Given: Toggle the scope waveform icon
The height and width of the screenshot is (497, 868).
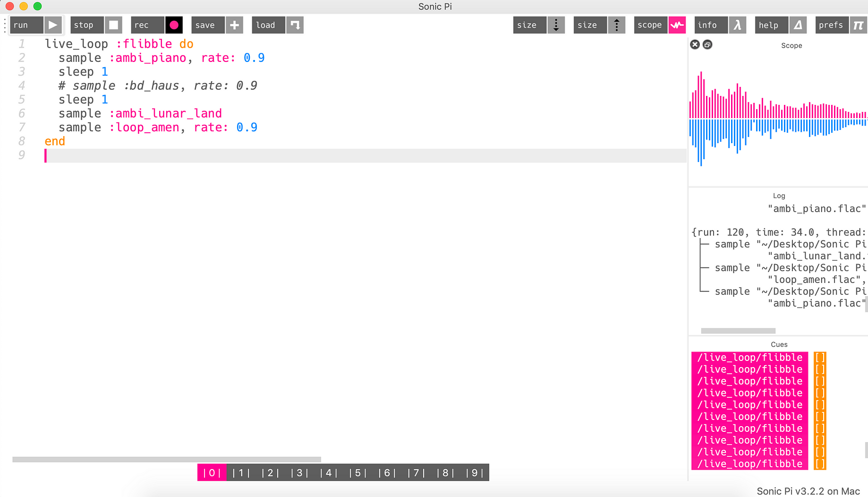Looking at the screenshot, I should pyautogui.click(x=677, y=25).
